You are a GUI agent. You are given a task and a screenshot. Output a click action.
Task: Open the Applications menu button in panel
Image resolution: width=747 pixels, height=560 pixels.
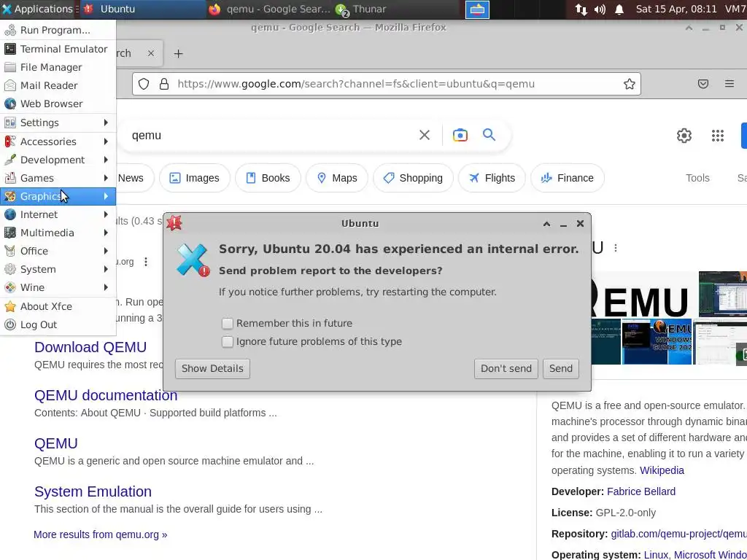38,9
